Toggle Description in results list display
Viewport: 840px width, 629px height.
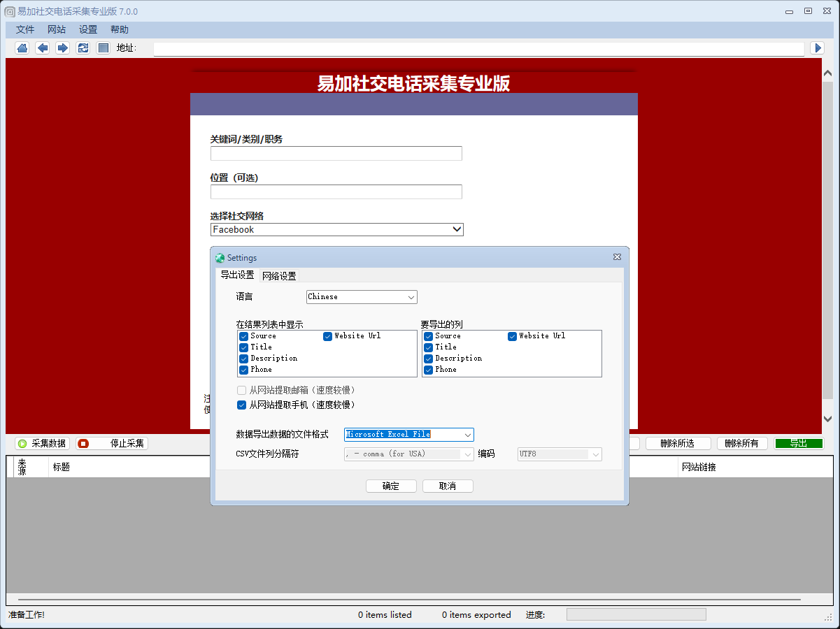(243, 359)
